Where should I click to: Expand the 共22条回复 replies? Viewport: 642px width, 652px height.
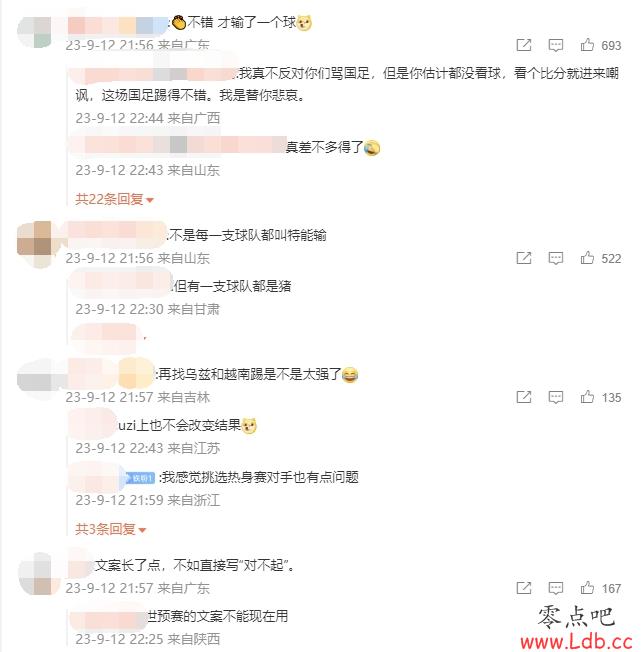114,199
